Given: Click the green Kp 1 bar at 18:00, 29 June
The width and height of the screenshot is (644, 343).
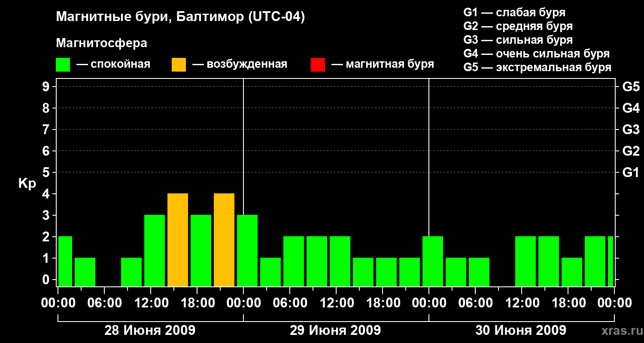Looking at the screenshot, I should pyautogui.click(x=386, y=272).
